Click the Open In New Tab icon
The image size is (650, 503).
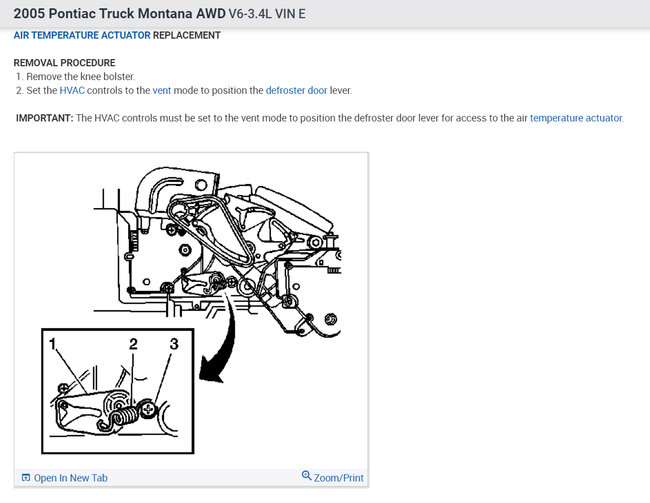26,478
